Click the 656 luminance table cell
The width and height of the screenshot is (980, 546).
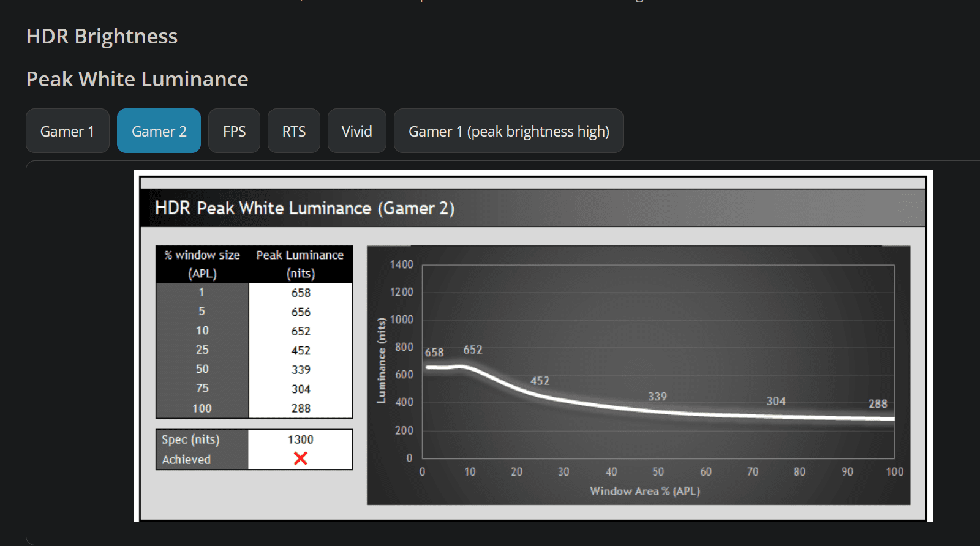click(301, 312)
